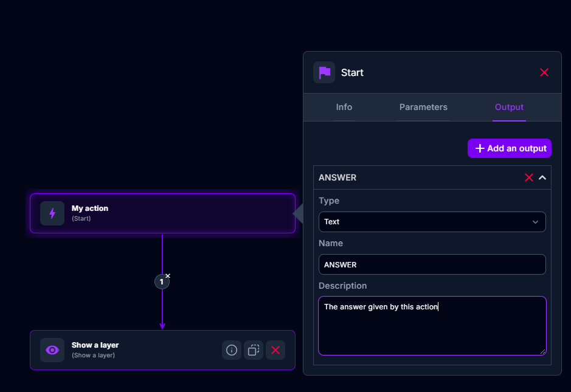Duplicate the Show a layer node
The width and height of the screenshot is (571, 392).
(x=254, y=350)
